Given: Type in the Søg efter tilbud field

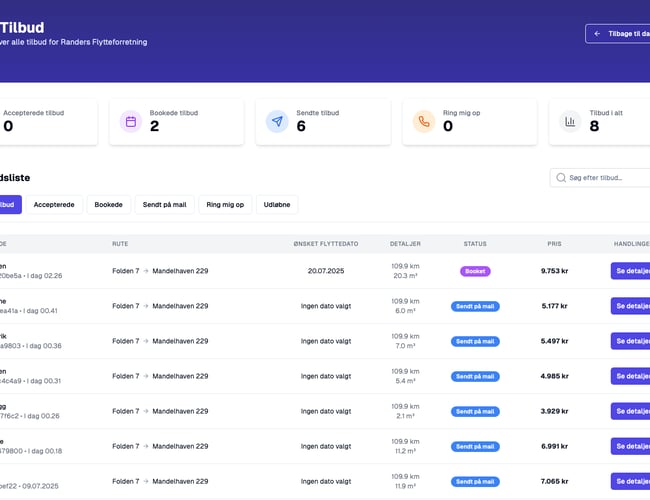Looking at the screenshot, I should tap(605, 178).
